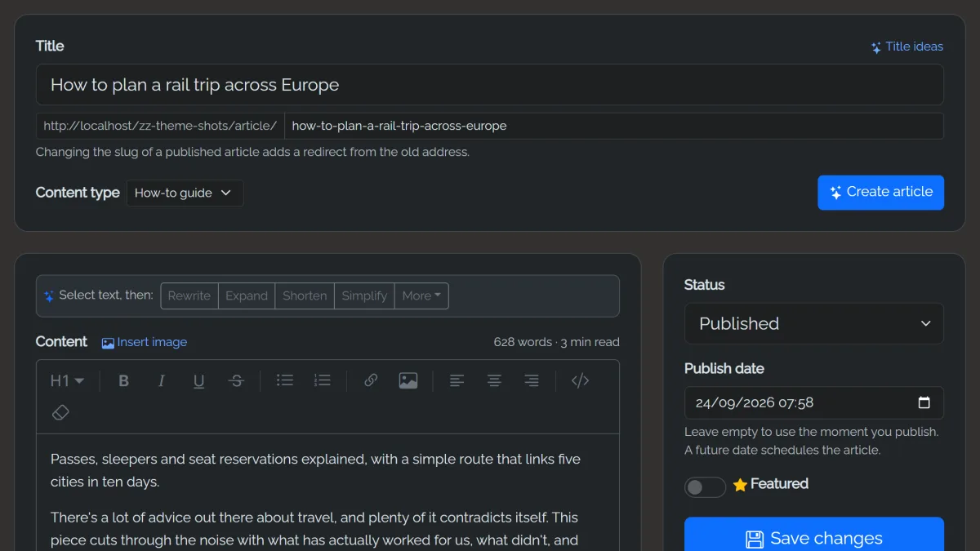980x551 pixels.
Task: Insert a numbered list
Action: pos(323,380)
